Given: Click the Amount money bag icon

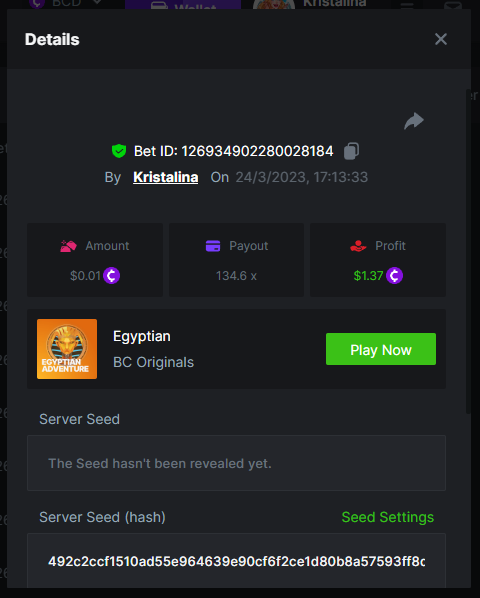Looking at the screenshot, I should [68, 246].
